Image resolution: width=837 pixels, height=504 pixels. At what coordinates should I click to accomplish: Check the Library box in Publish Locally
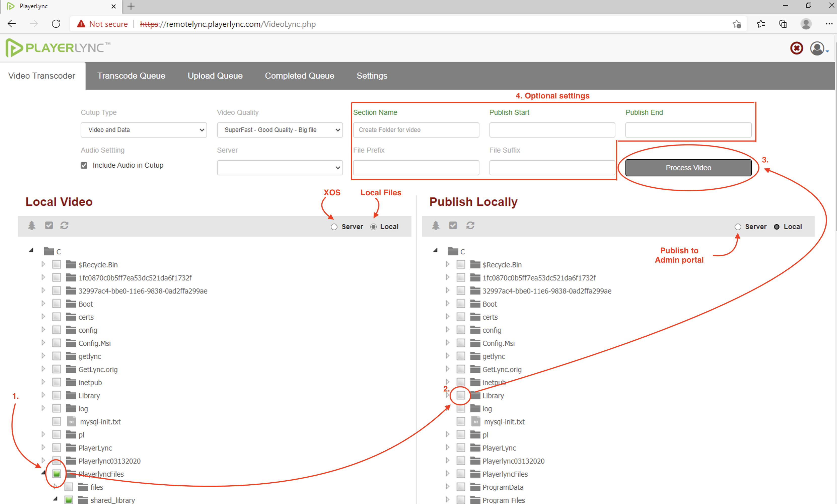461,395
